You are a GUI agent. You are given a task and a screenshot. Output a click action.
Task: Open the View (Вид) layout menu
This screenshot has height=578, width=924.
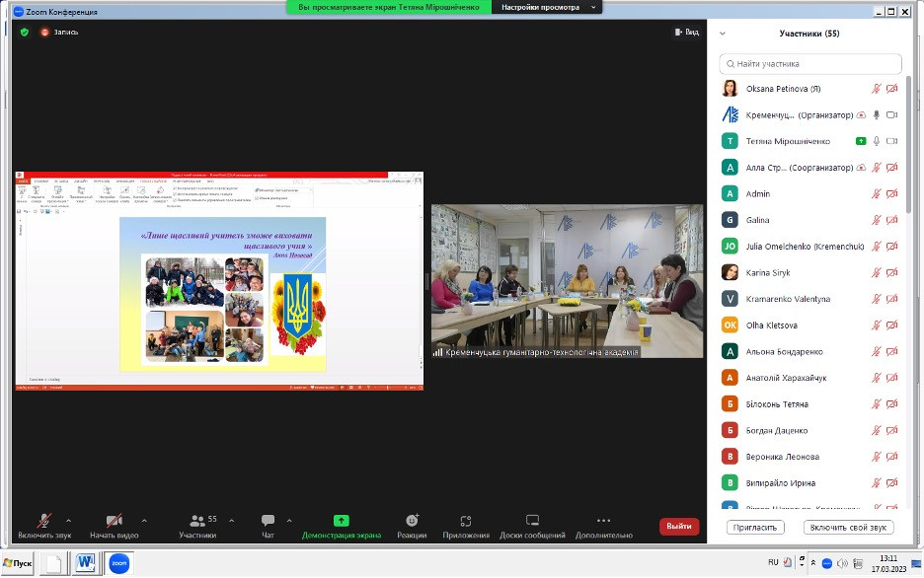[x=686, y=32]
